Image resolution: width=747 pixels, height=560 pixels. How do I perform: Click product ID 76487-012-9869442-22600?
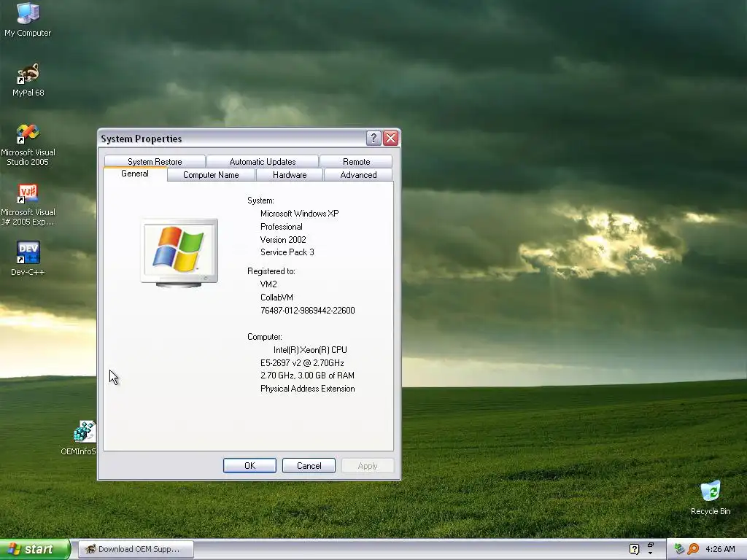pos(307,311)
